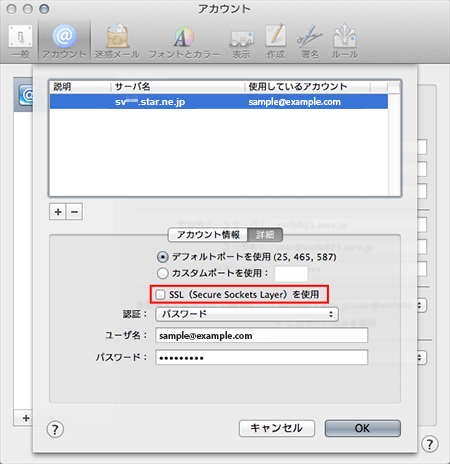This screenshot has height=464, width=450.
Task: Enable the SSL (Secure Sockets Layer) checkbox
Action: click(x=160, y=295)
